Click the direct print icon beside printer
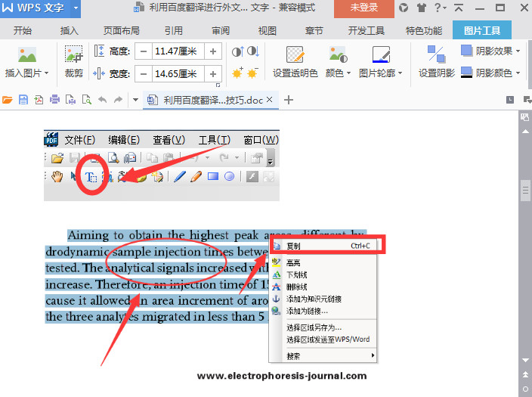The image size is (532, 397). (x=70, y=100)
